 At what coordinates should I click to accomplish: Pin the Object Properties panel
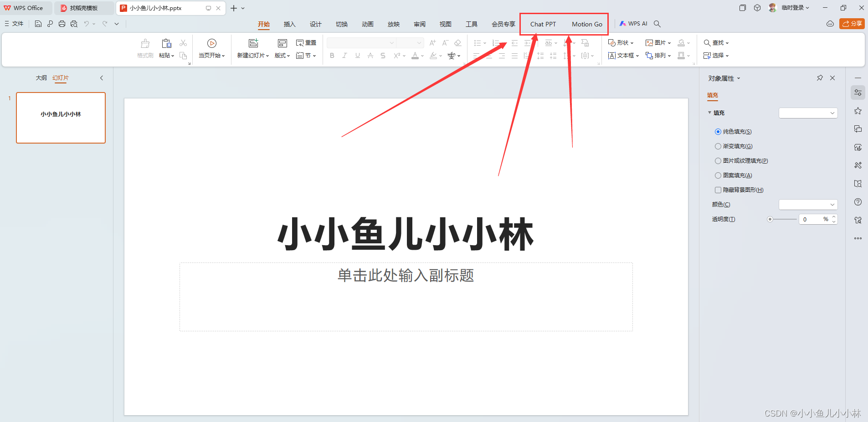point(820,78)
